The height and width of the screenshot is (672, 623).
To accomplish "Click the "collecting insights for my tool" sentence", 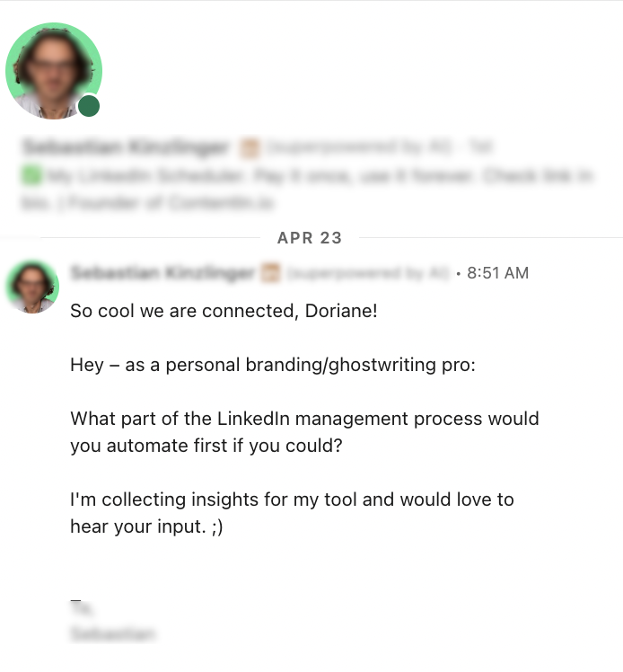I will 292,500.
